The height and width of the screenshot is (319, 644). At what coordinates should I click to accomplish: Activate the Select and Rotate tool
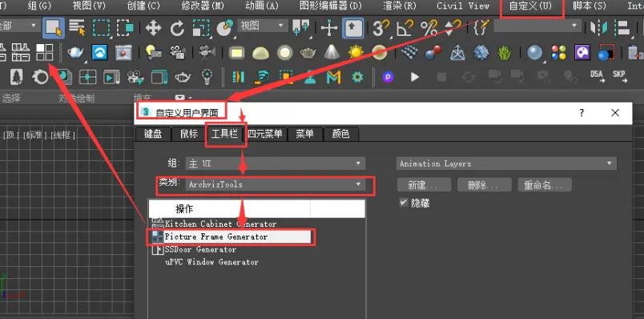click(x=178, y=28)
